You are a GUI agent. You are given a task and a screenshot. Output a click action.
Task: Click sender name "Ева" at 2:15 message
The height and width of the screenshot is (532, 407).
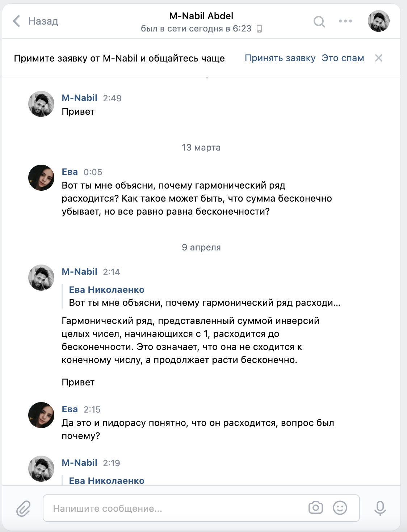coord(70,409)
